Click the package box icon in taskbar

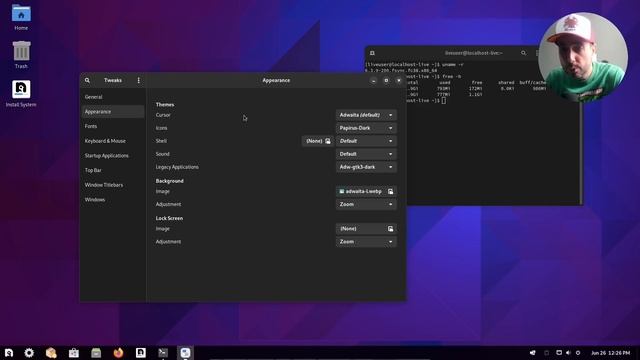(51, 353)
